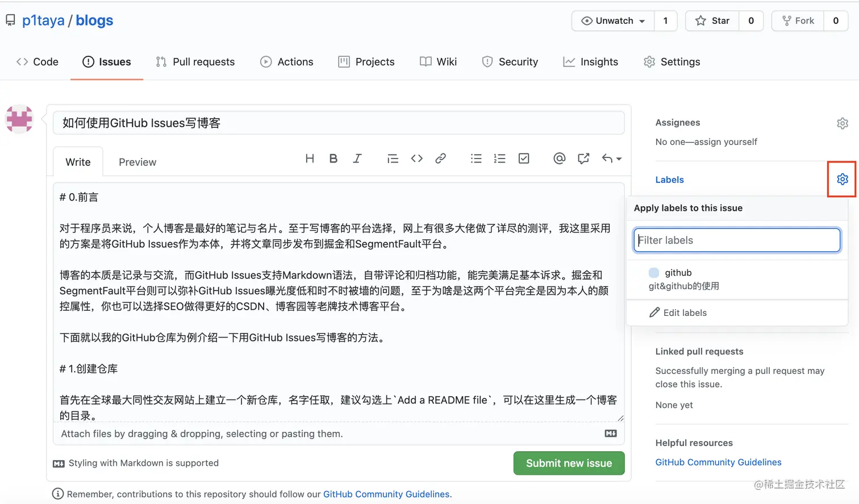Open the Wiki tab
This screenshot has width=859, height=504.
point(439,62)
